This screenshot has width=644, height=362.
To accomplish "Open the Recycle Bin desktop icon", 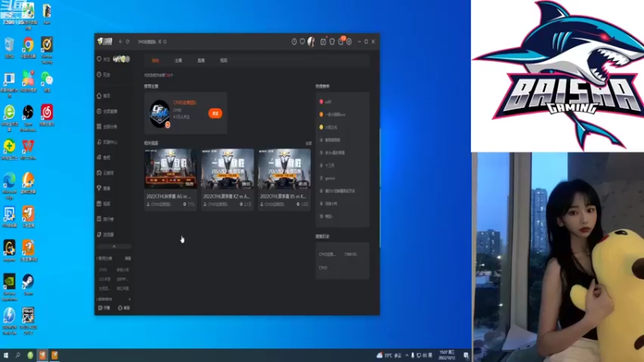I will click(x=9, y=47).
